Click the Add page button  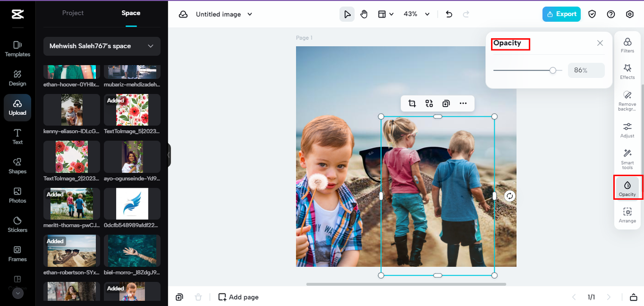[238, 297]
